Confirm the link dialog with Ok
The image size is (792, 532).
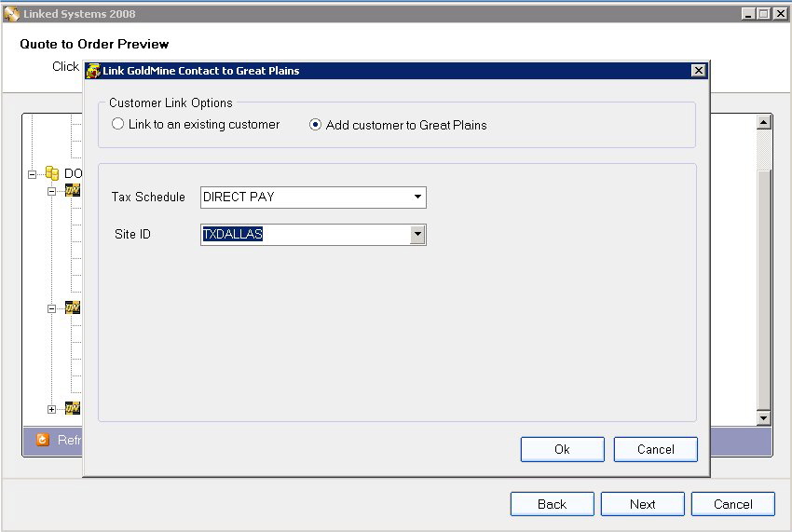coord(562,449)
